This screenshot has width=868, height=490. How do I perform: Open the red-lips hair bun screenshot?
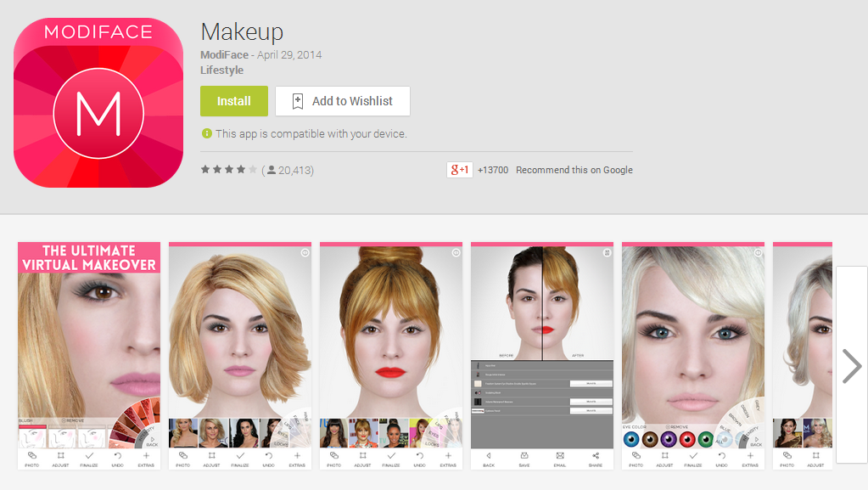pos(391,356)
